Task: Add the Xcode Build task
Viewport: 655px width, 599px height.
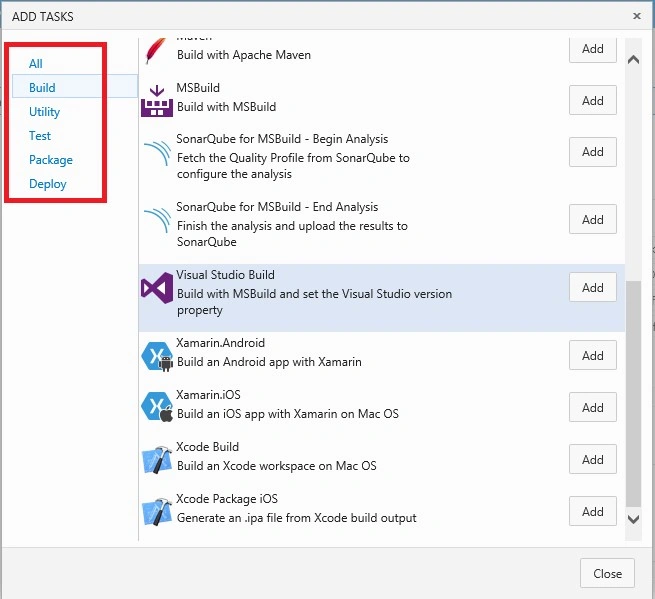Action: (592, 459)
